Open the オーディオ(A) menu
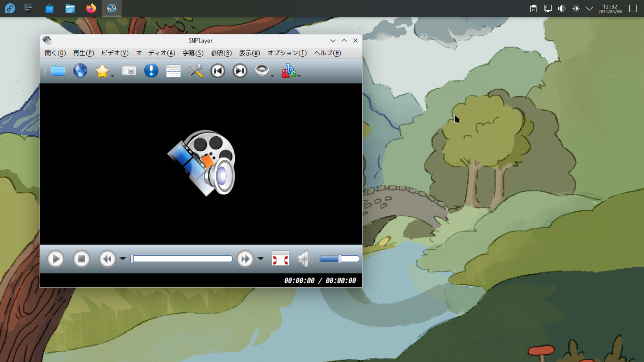The width and height of the screenshot is (644, 362). (x=156, y=53)
